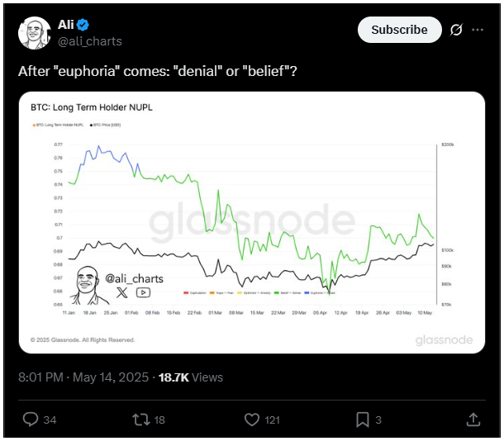Click the blue verified badge

click(x=83, y=25)
